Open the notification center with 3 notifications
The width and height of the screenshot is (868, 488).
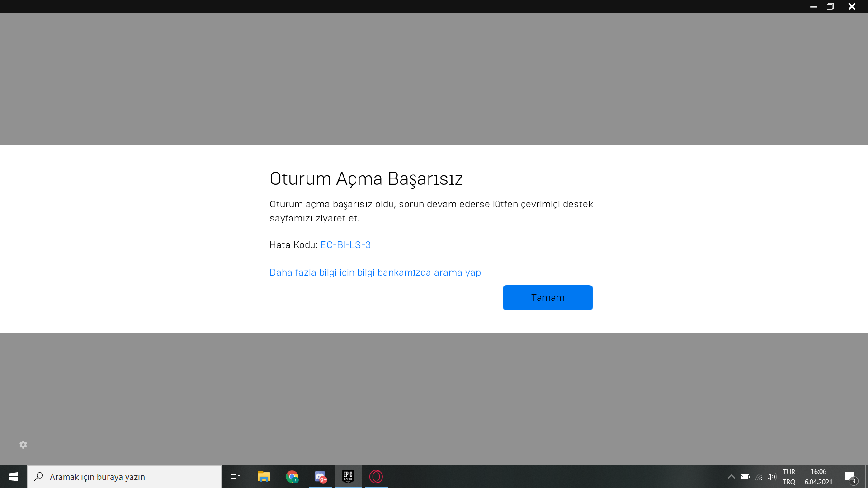point(850,477)
